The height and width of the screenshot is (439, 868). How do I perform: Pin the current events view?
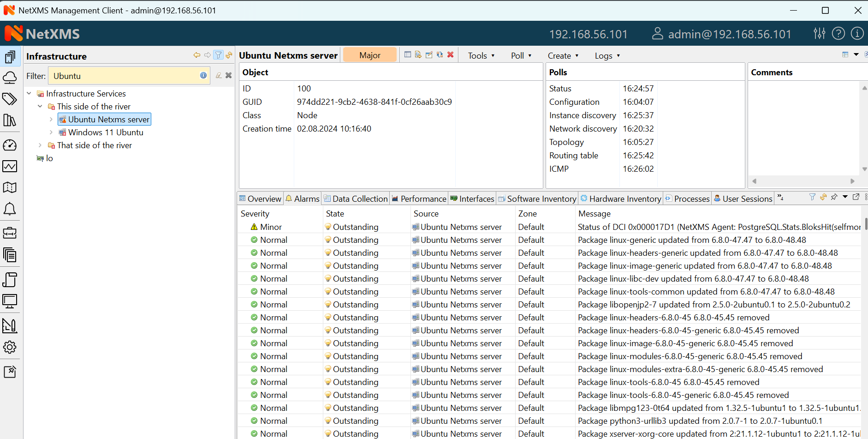tap(834, 197)
